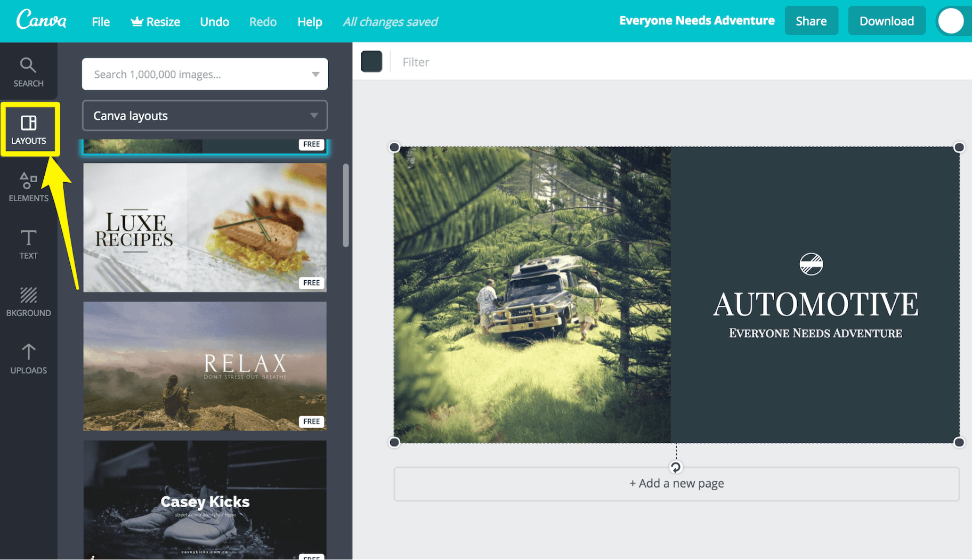The height and width of the screenshot is (560, 972).
Task: Choose the Luxe Recipes layout thumbnail
Action: [x=205, y=228]
